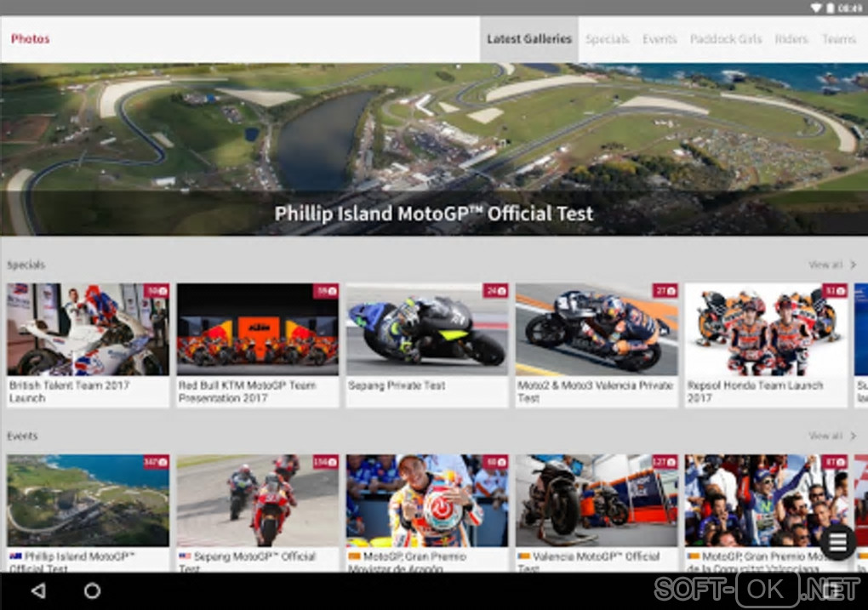This screenshot has width=868, height=610.
Task: Tap flag on Comunitat Valenciana event card
Action: tap(693, 556)
